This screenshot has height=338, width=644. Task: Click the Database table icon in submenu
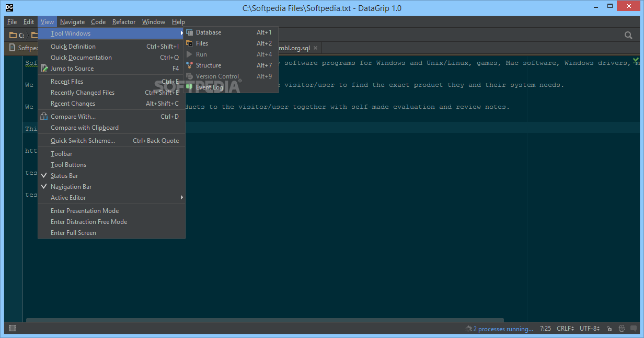190,32
